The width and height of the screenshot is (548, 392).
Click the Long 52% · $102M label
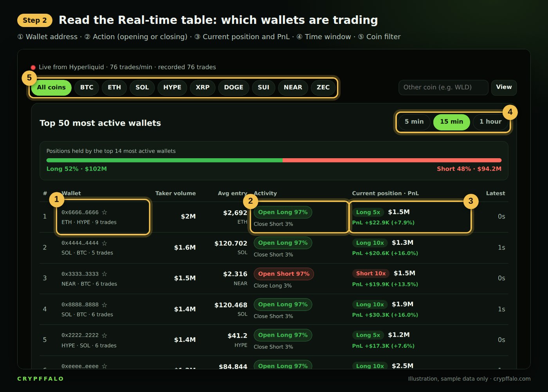(x=77, y=169)
